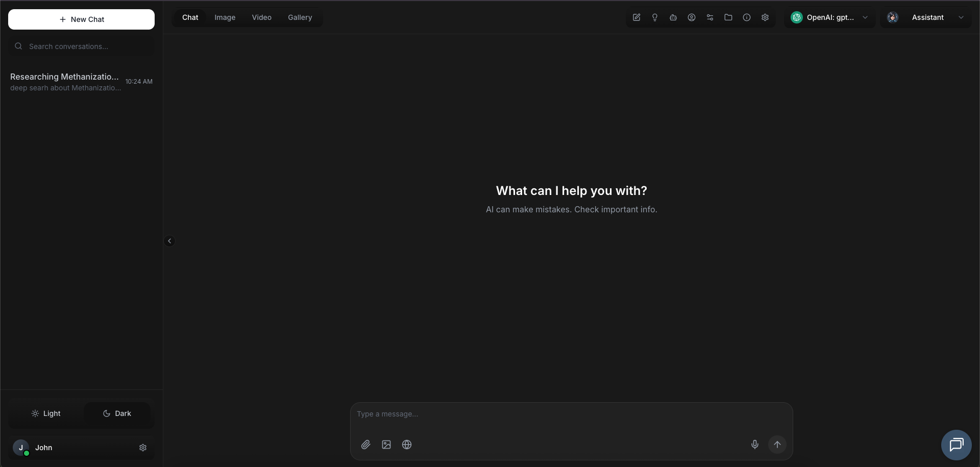The width and height of the screenshot is (980, 467).
Task: Enable web search with the globe icon
Action: [x=406, y=445]
